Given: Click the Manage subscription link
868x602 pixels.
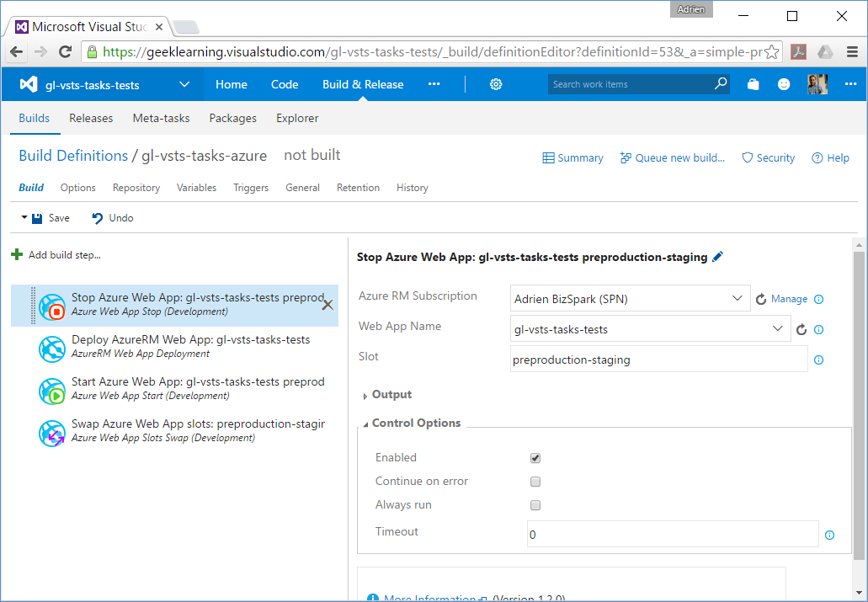Looking at the screenshot, I should tap(789, 299).
